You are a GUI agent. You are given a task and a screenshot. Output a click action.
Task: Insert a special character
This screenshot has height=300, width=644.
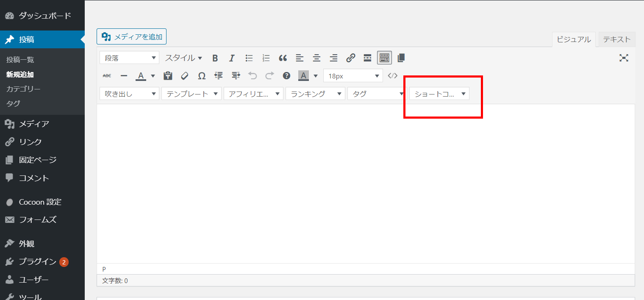[x=202, y=75]
